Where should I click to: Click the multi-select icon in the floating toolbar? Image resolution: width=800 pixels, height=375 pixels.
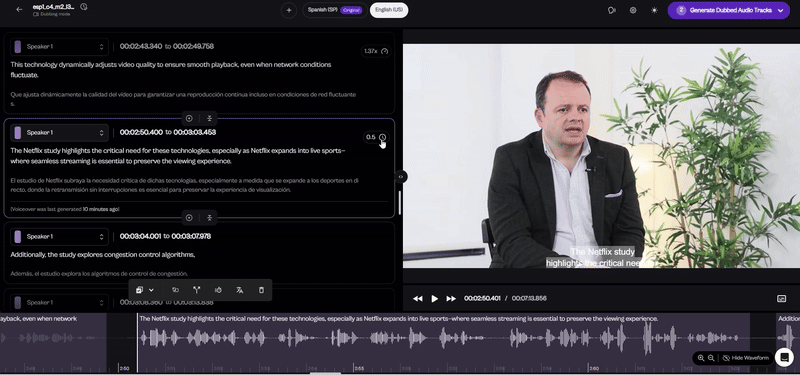click(139, 290)
